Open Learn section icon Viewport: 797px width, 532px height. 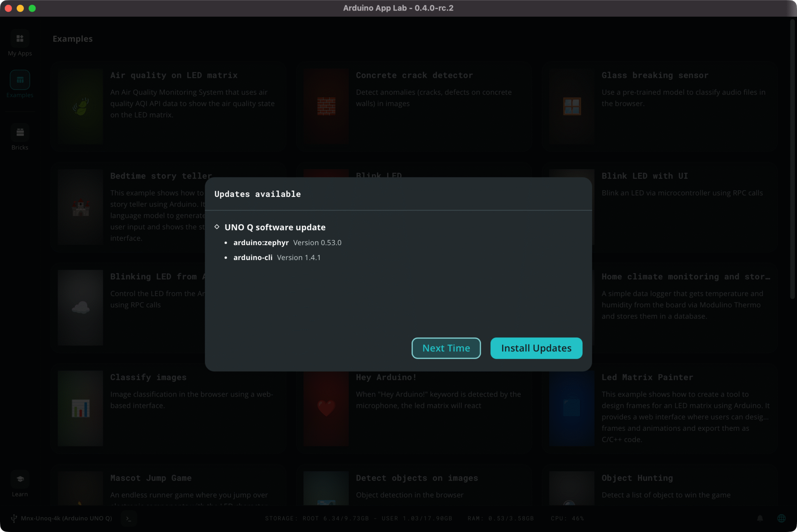pyautogui.click(x=20, y=479)
